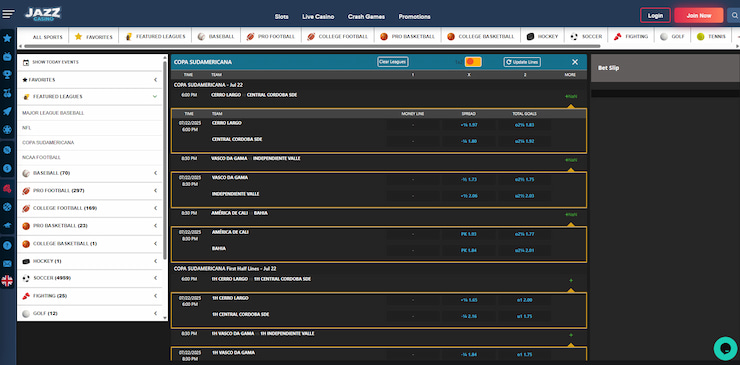This screenshot has width=740, height=365.
Task: Click the Update Lines button
Action: pos(522,62)
